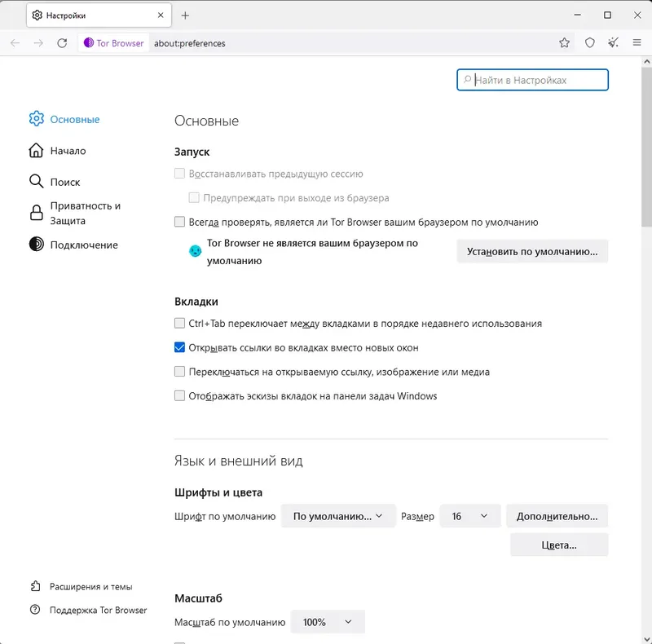Open the default zoom 100% dropdown
The image size is (652, 644).
click(327, 621)
